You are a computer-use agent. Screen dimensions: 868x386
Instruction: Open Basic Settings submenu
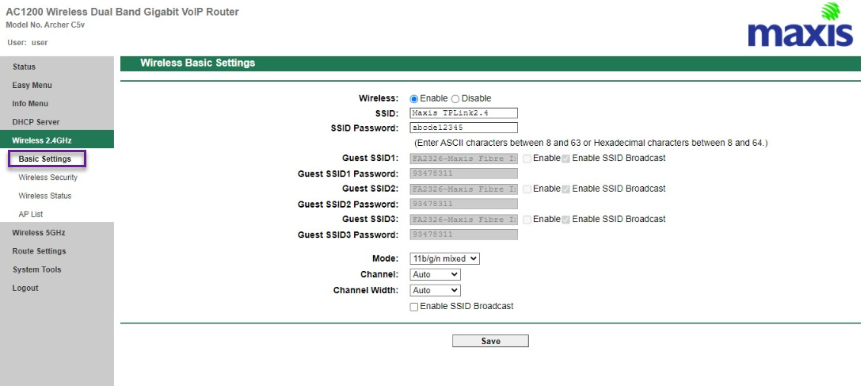pyautogui.click(x=47, y=159)
